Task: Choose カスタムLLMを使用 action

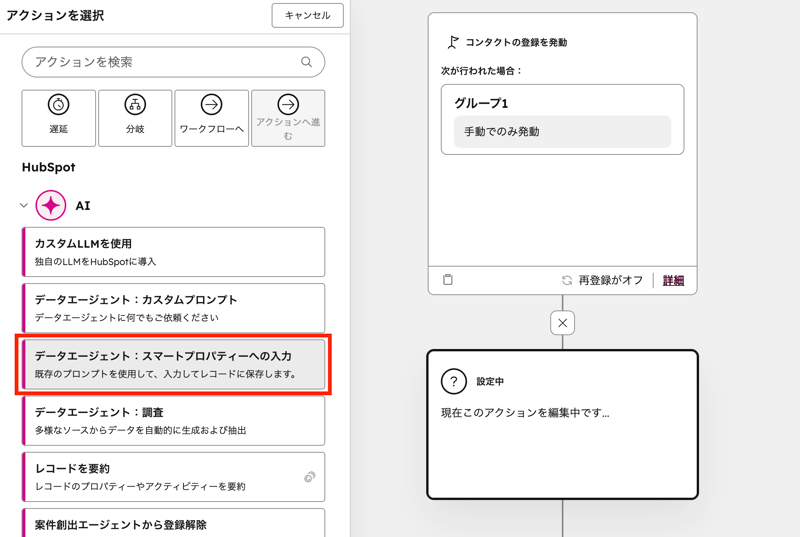Action: tap(173, 252)
